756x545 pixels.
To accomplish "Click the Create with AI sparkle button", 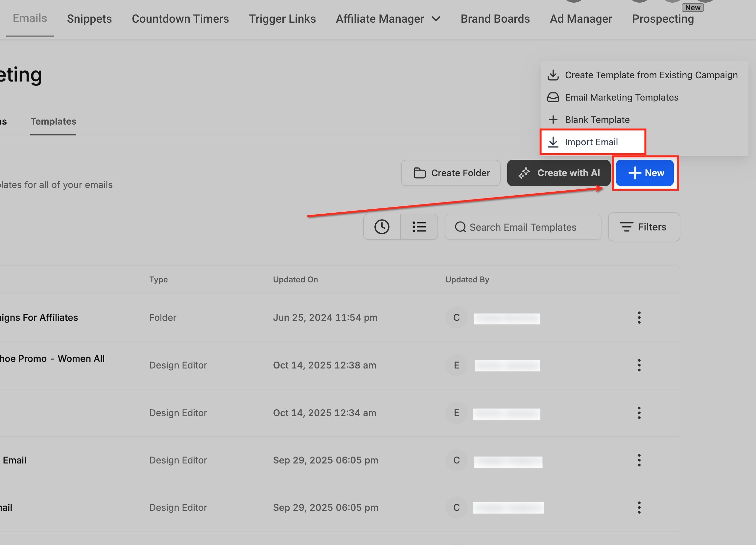I will coord(559,173).
